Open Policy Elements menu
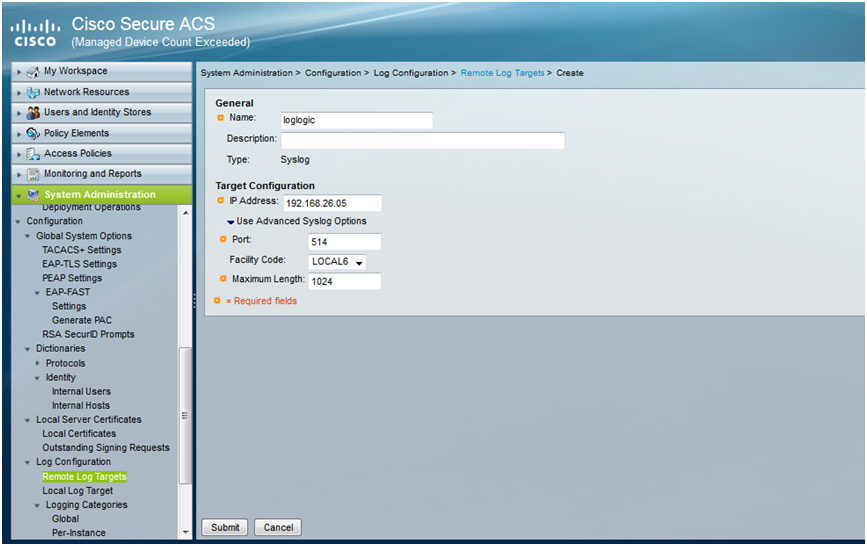Image resolution: width=867 pixels, height=546 pixels. (102, 133)
